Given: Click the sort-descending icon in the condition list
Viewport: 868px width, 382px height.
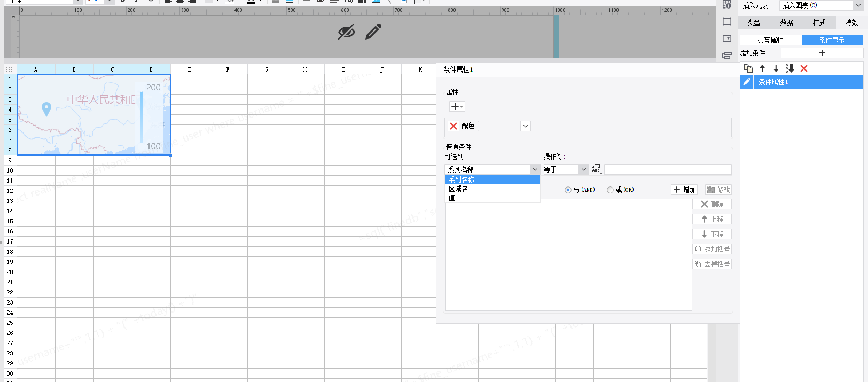Looking at the screenshot, I should tap(789, 68).
